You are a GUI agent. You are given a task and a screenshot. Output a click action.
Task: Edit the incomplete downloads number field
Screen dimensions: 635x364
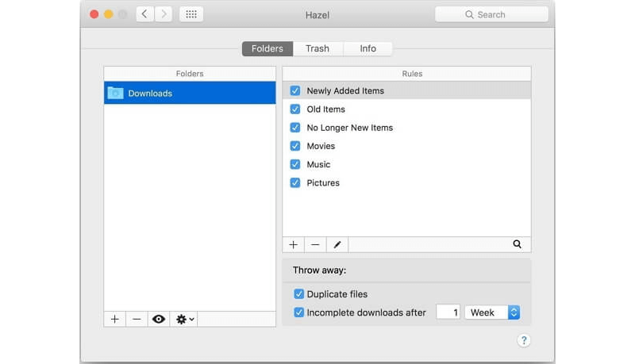coord(448,312)
